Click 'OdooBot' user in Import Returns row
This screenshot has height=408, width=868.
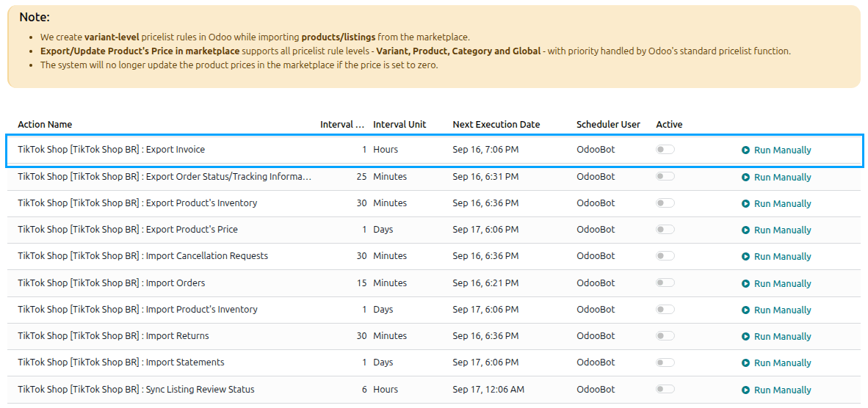tap(596, 336)
